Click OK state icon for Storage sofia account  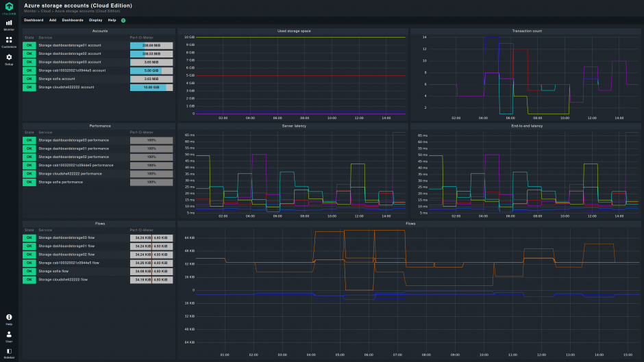[x=29, y=79]
